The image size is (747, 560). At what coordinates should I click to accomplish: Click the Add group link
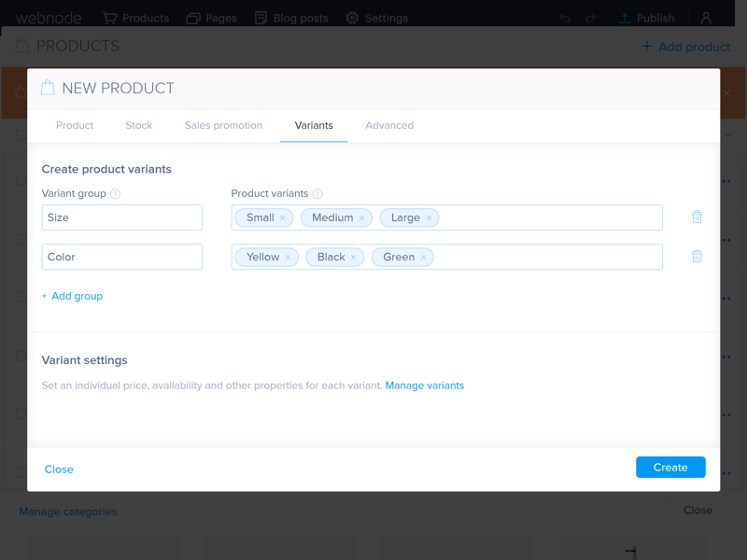pos(72,296)
